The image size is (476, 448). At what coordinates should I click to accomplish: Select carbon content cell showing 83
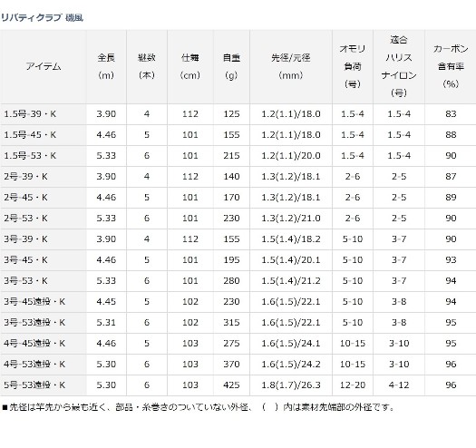[451, 114]
